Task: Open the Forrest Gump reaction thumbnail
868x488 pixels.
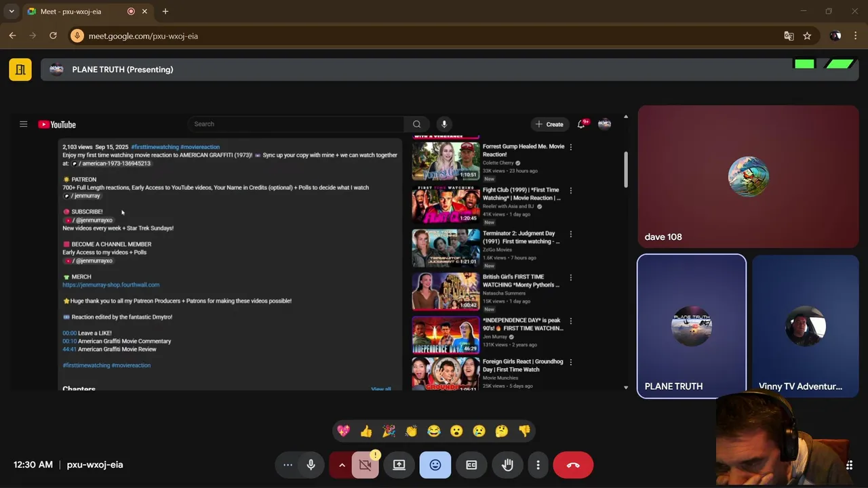Action: point(446,161)
